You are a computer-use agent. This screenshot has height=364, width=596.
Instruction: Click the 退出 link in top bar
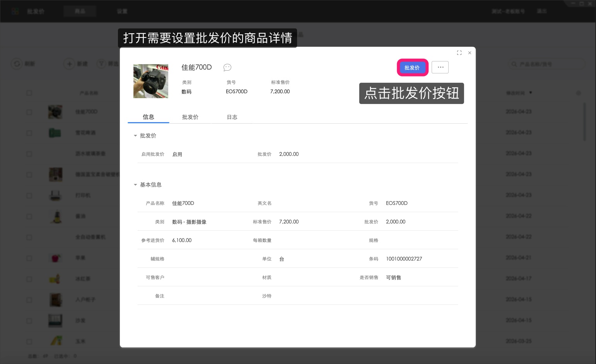[x=542, y=11]
